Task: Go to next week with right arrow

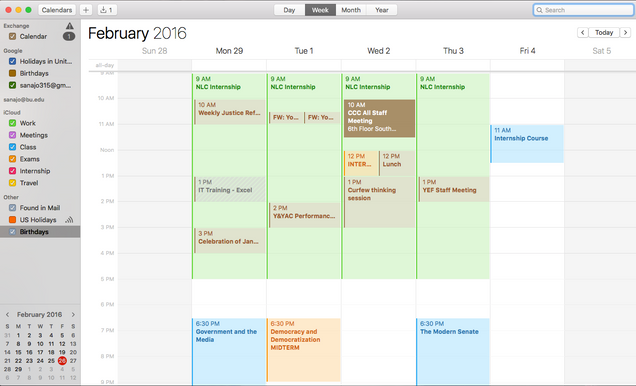Action: tap(625, 32)
